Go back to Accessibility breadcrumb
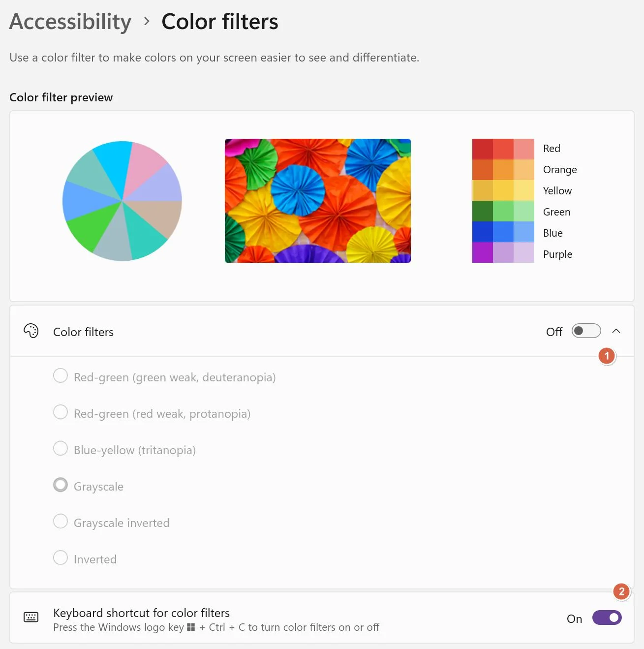Image resolution: width=644 pixels, height=649 pixels. click(70, 22)
